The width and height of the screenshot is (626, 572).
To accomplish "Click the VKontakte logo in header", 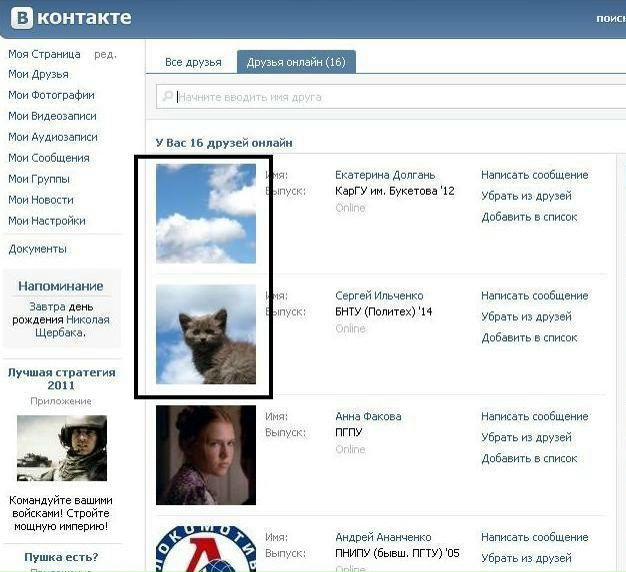I will tap(70, 17).
